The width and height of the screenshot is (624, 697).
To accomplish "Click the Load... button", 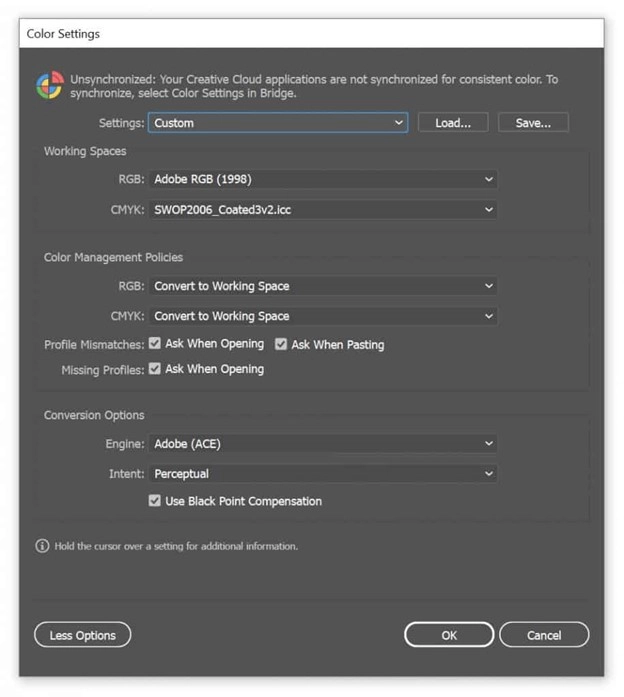I will (x=453, y=123).
